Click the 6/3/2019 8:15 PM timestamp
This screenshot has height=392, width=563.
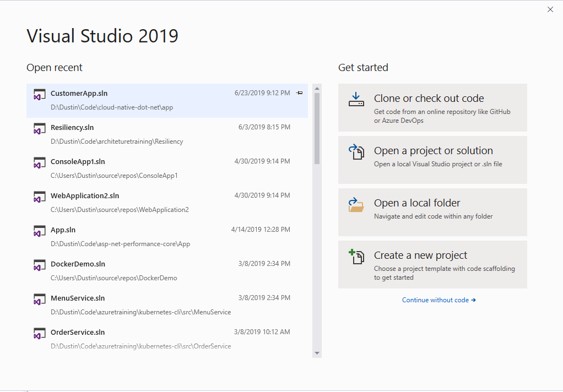click(264, 127)
